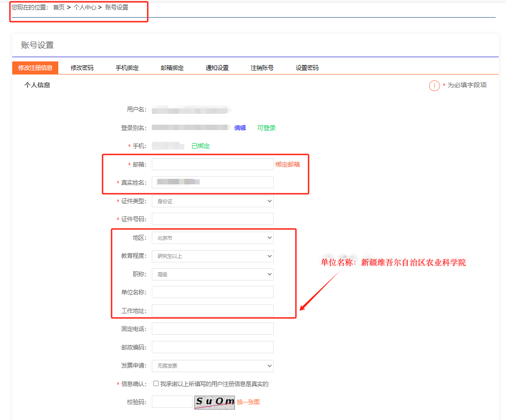Image resolution: width=506 pixels, height=420 pixels.
Task: Open the 发票申请 dropdown
Action: [212, 366]
